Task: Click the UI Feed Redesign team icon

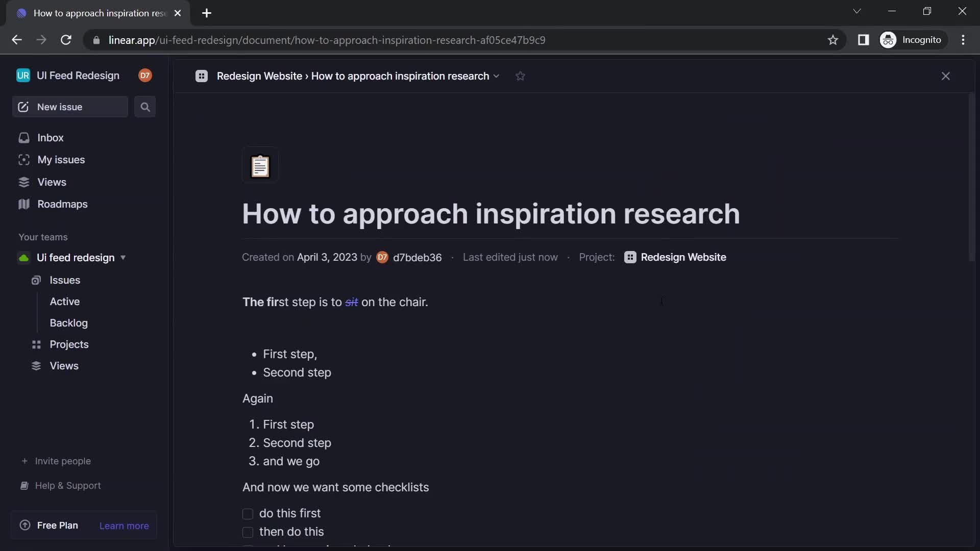Action: click(23, 258)
